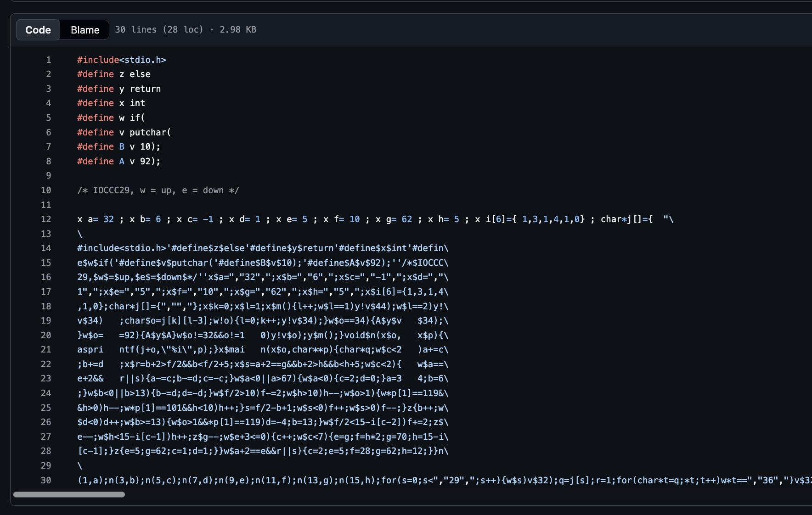This screenshot has height=515, width=812.
Task: Click line 15 code starting 'e$w$if('
Action: 263,263
